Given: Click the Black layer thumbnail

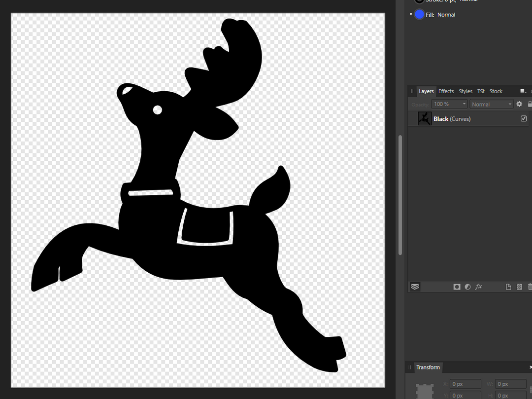Looking at the screenshot, I should point(424,118).
